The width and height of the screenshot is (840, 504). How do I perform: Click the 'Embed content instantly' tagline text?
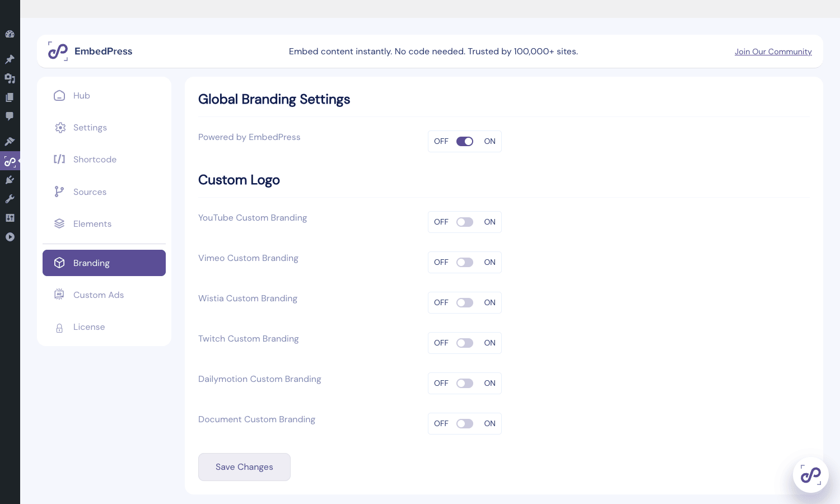[x=433, y=52]
